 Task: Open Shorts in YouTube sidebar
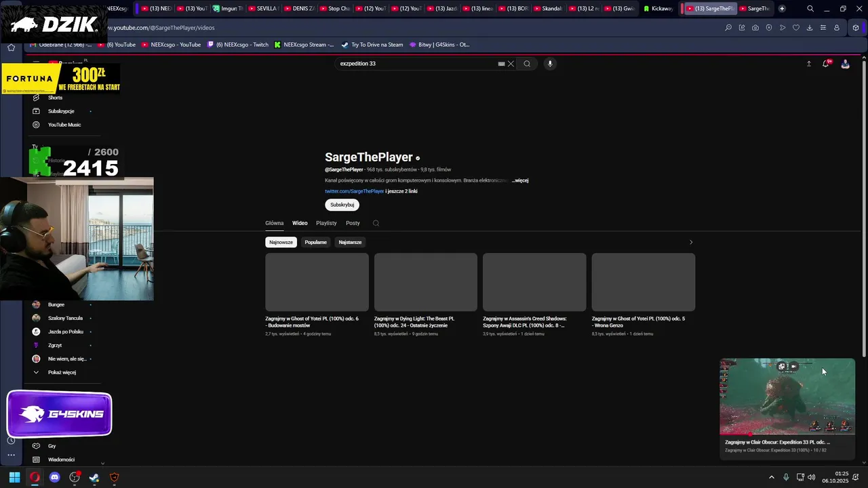coord(55,98)
